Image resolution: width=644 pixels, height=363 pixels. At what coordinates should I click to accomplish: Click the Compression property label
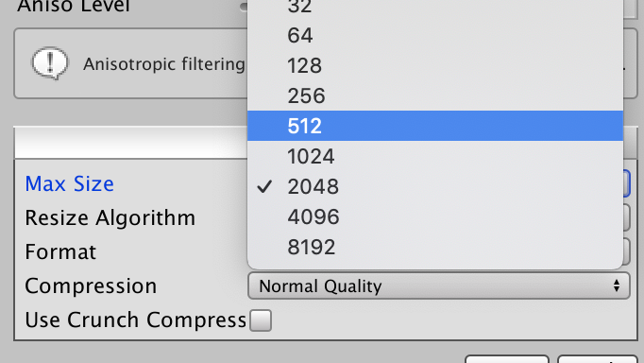(x=91, y=286)
